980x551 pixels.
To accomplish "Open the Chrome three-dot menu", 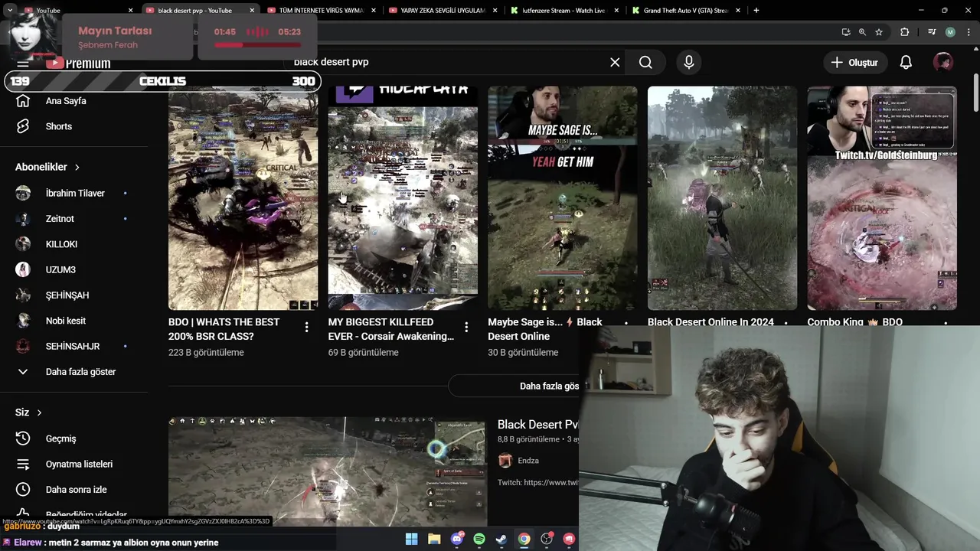I will (968, 32).
